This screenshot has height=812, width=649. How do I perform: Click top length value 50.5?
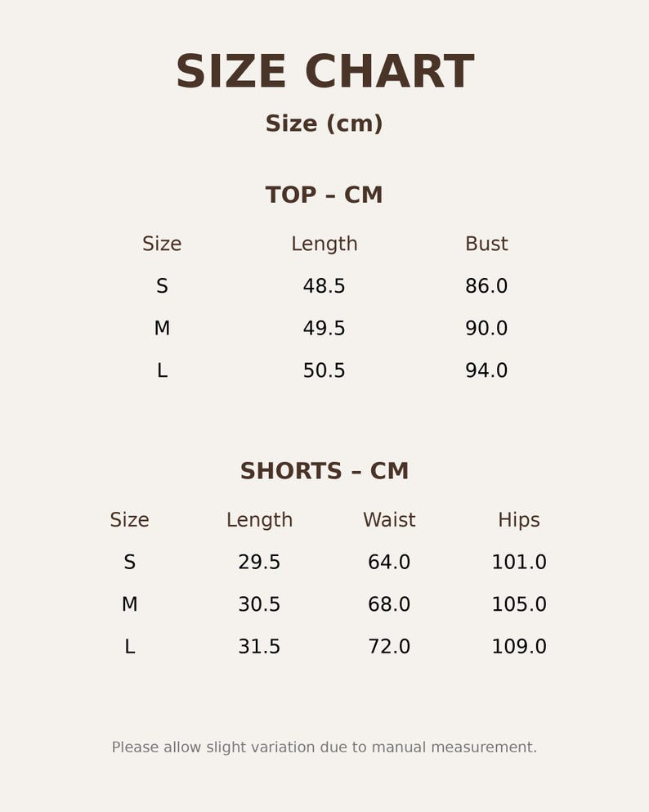(324, 370)
